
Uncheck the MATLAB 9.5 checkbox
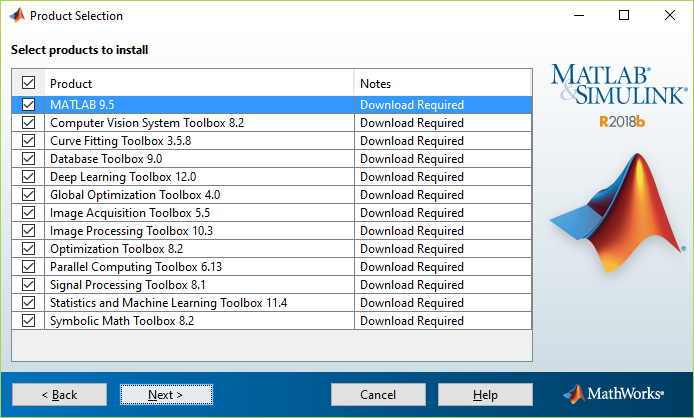28,104
